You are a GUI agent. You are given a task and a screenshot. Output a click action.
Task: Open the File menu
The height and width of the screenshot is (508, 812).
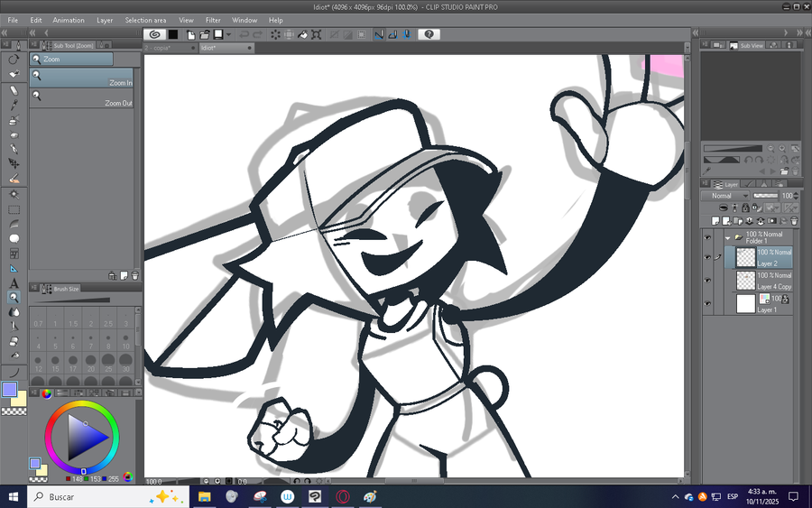pos(13,20)
